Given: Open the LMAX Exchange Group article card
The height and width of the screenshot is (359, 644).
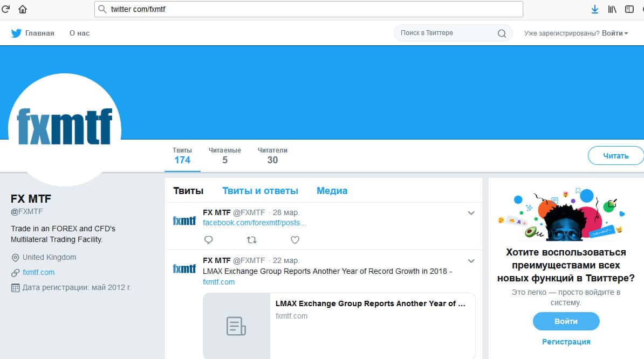Looking at the screenshot, I should tap(339, 326).
